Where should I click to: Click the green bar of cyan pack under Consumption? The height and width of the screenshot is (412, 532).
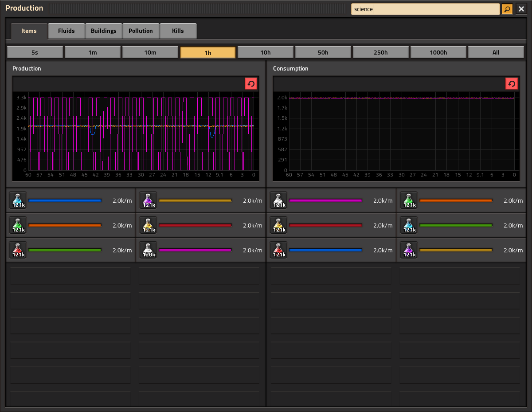click(456, 225)
